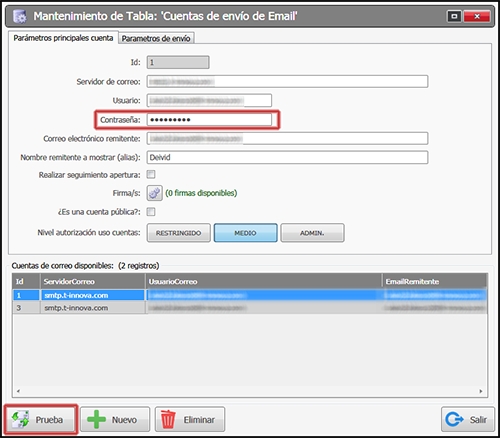Click the Prueba test button
The width and height of the screenshot is (500, 438).
pyautogui.click(x=41, y=419)
